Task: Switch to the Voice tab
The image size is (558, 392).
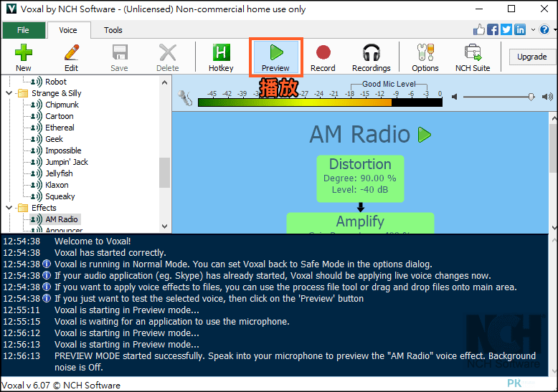Action: [x=68, y=30]
